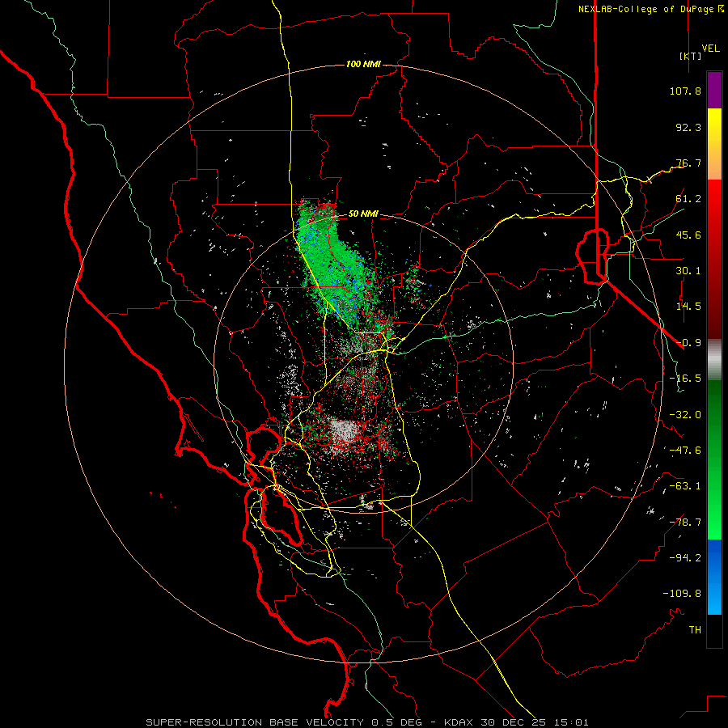
Task: Click the SUPER-RESOLUTION BASE VELOCITY caption text
Action: pyautogui.click(x=255, y=722)
